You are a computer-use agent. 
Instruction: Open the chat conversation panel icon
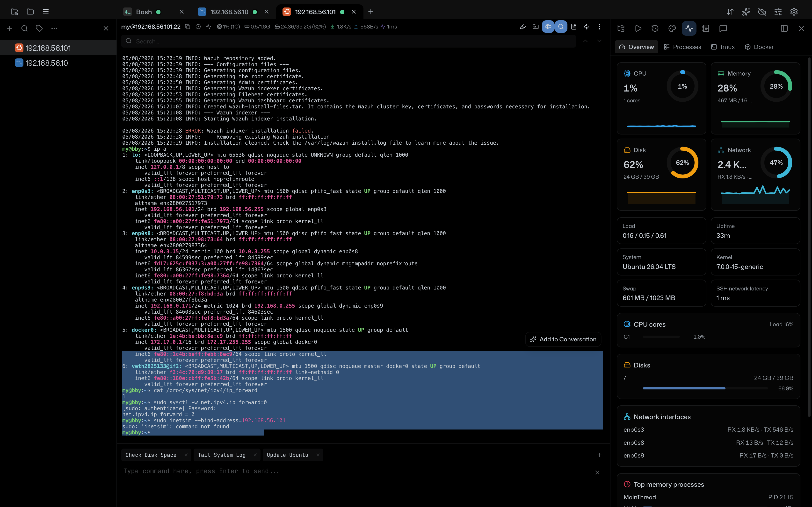click(x=723, y=28)
